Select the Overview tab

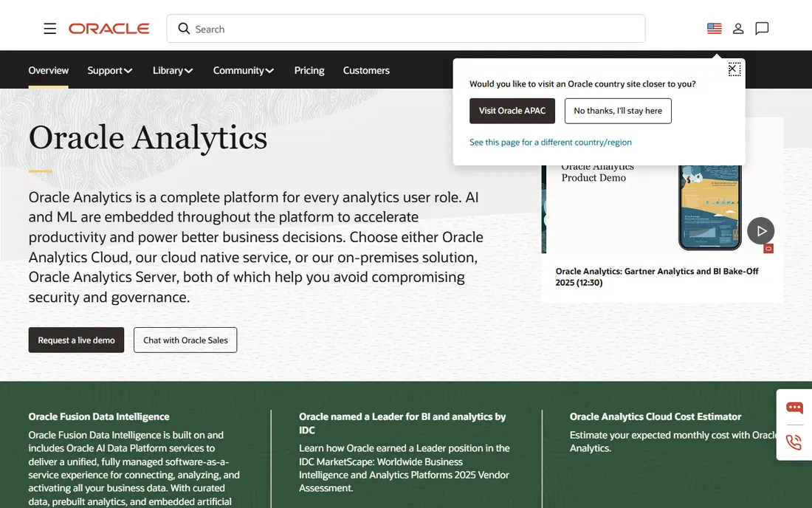point(48,70)
